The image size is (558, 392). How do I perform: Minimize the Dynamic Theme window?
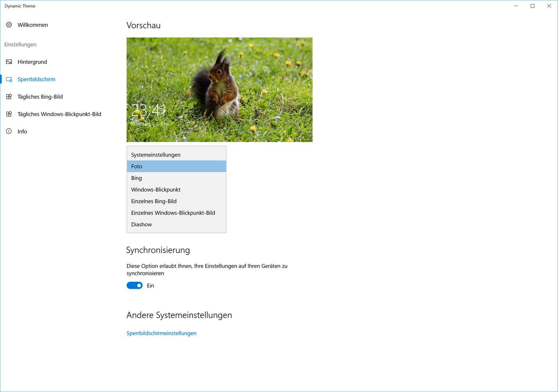click(516, 6)
